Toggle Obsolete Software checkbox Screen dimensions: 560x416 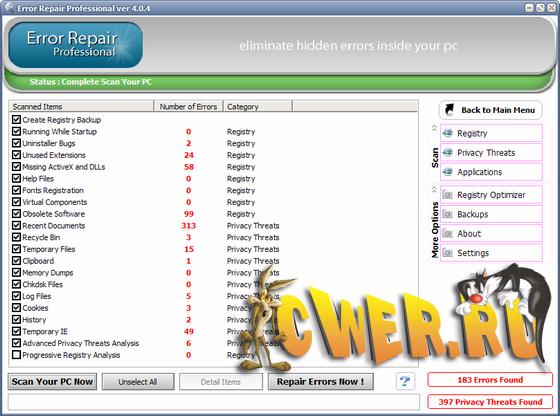[16, 214]
